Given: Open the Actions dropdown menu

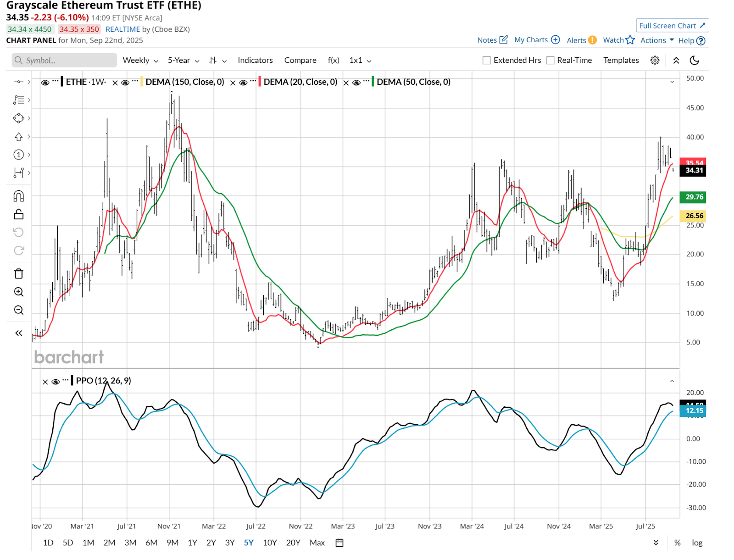Looking at the screenshot, I should click(x=657, y=40).
